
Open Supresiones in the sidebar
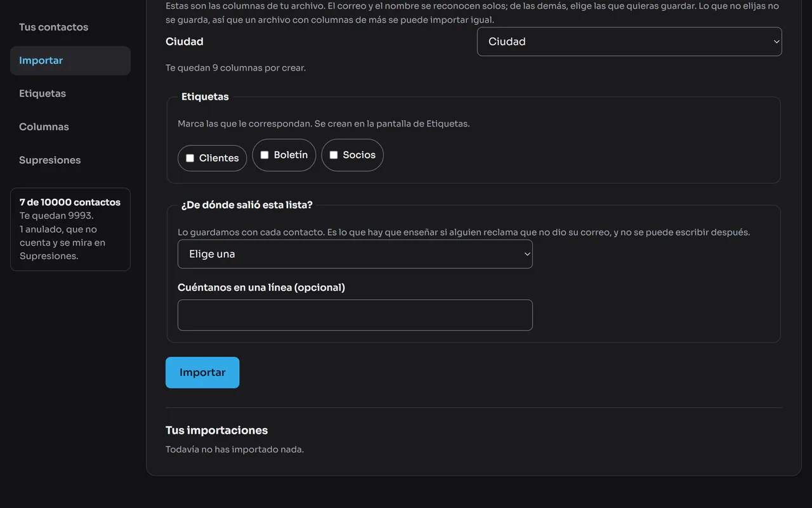49,160
